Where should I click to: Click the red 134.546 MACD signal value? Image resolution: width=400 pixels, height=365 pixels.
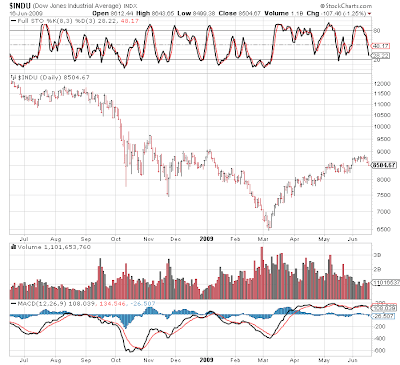pos(112,304)
